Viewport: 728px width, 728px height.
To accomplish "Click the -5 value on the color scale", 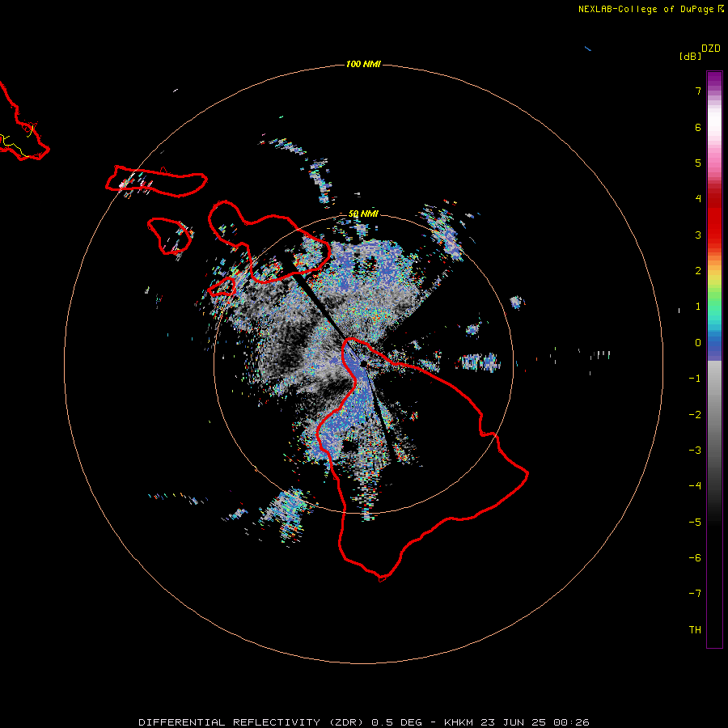I will (x=695, y=523).
